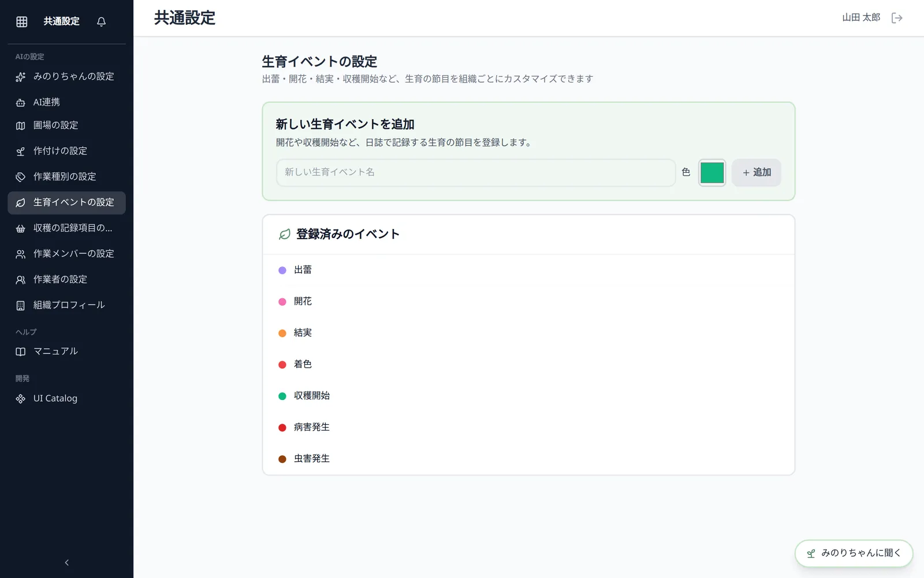Select the 病害発生 event row
This screenshot has width=924, height=578.
(528, 427)
